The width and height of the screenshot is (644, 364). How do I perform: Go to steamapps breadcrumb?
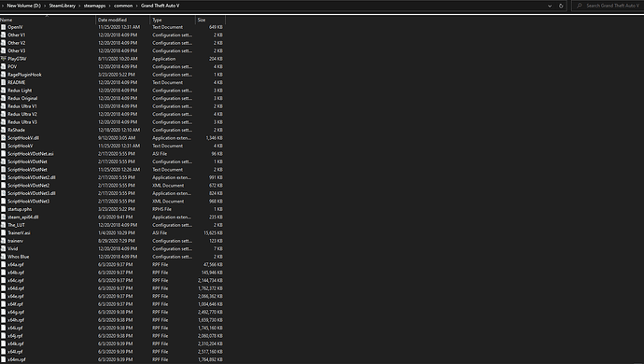pyautogui.click(x=94, y=6)
